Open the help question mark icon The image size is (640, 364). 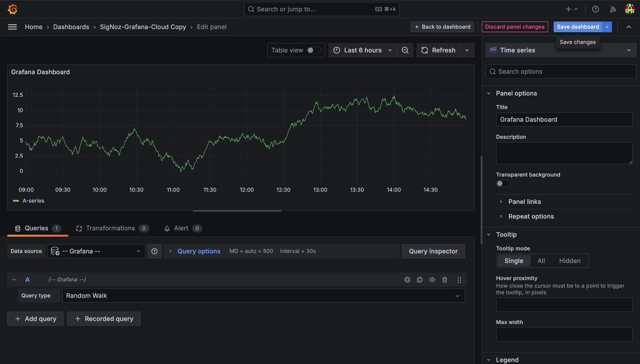(596, 9)
